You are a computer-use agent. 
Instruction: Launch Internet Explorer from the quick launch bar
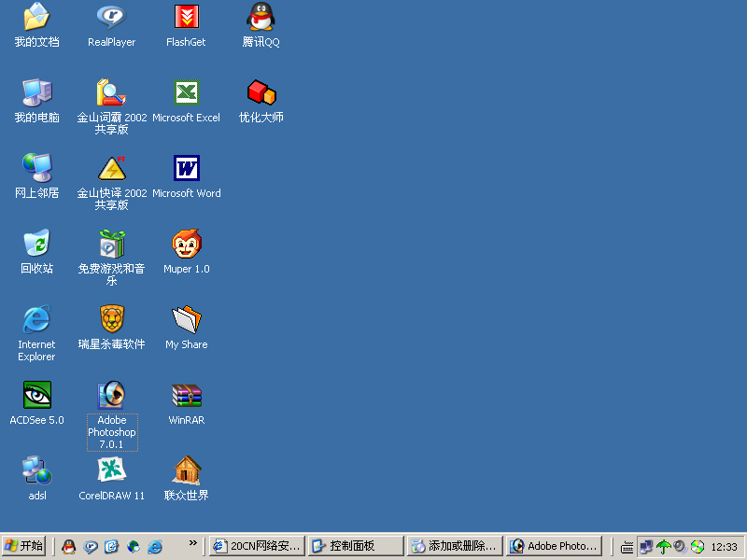click(x=155, y=546)
